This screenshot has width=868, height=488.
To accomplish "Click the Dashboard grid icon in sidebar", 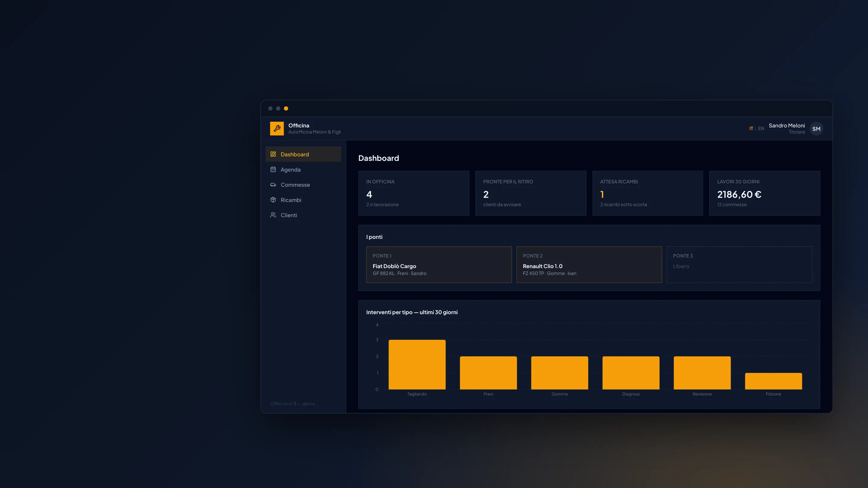I will click(273, 154).
